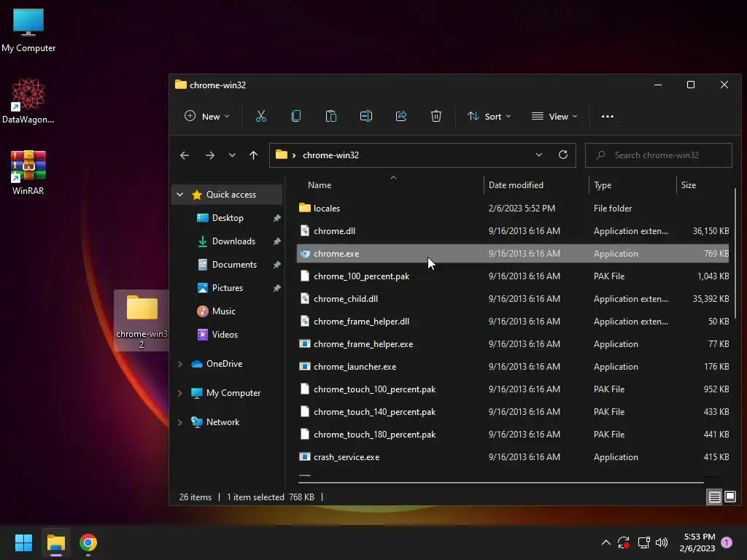Open recent locations dropdown arrow

click(232, 155)
